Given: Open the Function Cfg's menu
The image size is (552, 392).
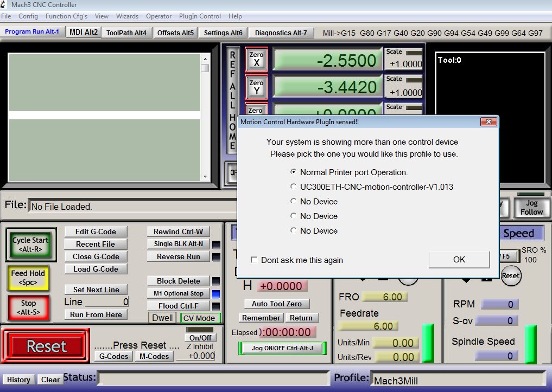Looking at the screenshot, I should tap(66, 16).
